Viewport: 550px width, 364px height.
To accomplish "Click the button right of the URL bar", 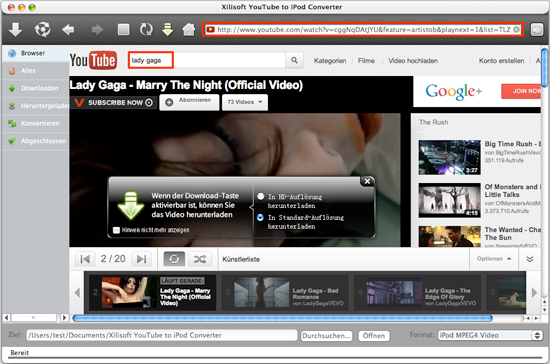I will pos(537,29).
